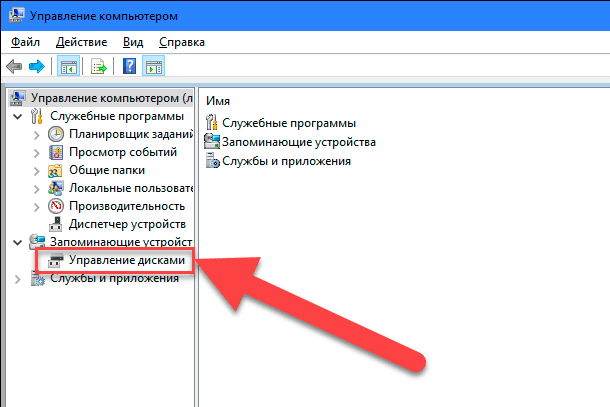Select Запоминающие устройства text in right list
The width and height of the screenshot is (610, 407).
[299, 142]
